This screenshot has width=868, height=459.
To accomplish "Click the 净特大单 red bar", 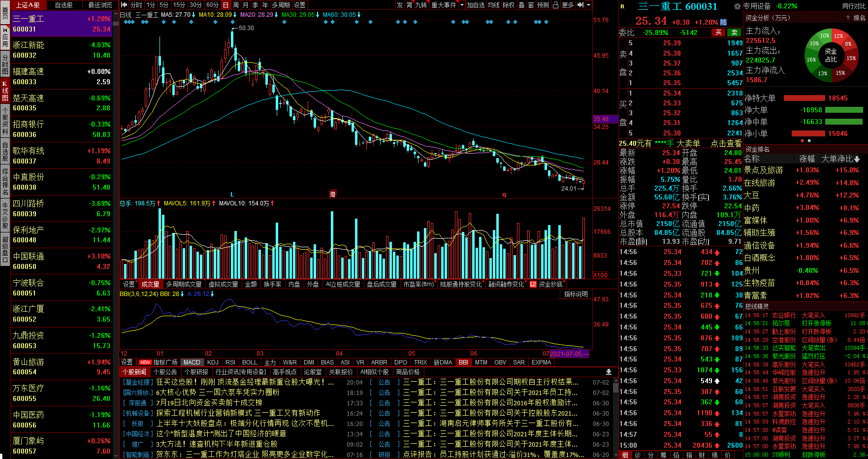I will [x=804, y=98].
